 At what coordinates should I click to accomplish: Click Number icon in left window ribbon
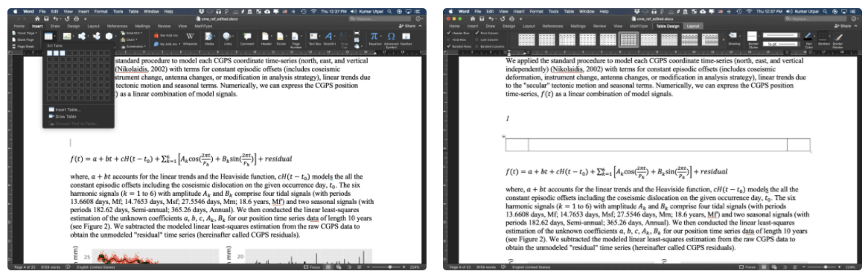coord(406,36)
